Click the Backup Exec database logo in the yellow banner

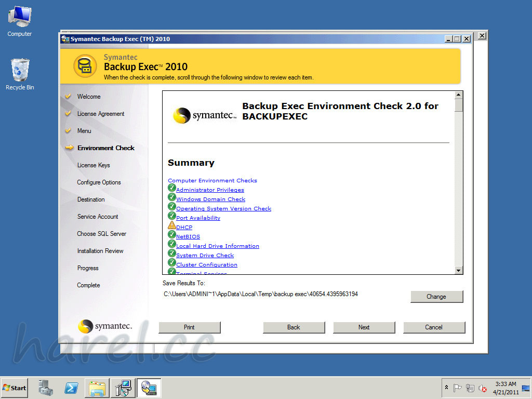pyautogui.click(x=85, y=66)
